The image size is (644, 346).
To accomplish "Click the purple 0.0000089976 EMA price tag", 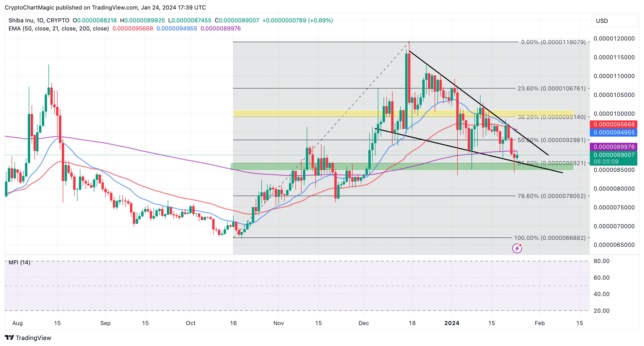I will [x=614, y=147].
